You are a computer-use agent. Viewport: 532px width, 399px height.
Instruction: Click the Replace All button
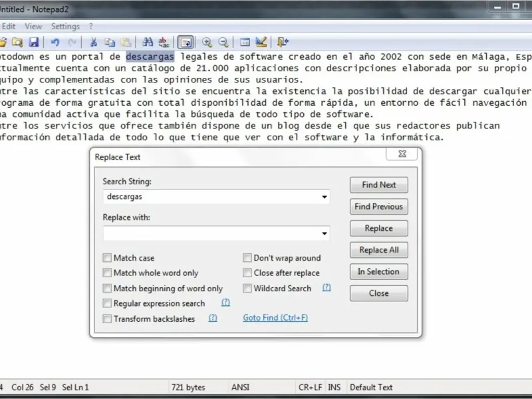[378, 250]
